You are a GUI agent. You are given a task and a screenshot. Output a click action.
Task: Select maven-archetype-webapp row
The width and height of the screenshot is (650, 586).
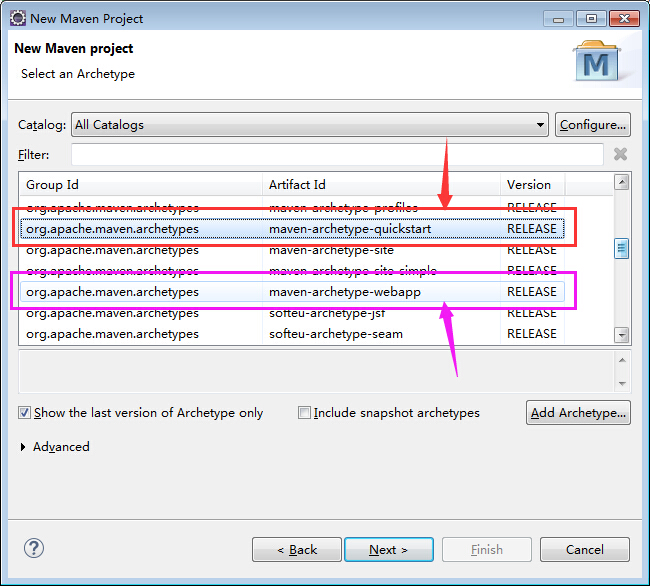click(292, 292)
